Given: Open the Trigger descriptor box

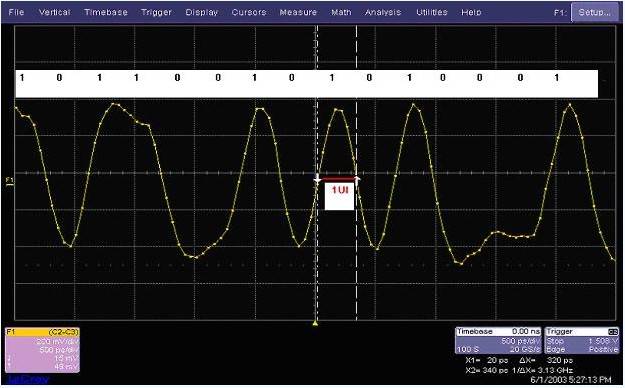Looking at the screenshot, I should (x=582, y=340).
